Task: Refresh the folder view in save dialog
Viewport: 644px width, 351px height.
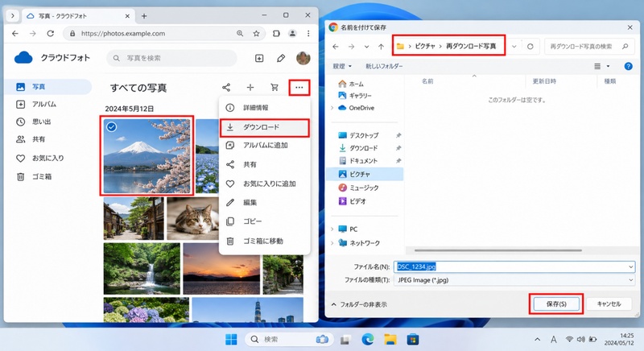Action: click(x=530, y=47)
